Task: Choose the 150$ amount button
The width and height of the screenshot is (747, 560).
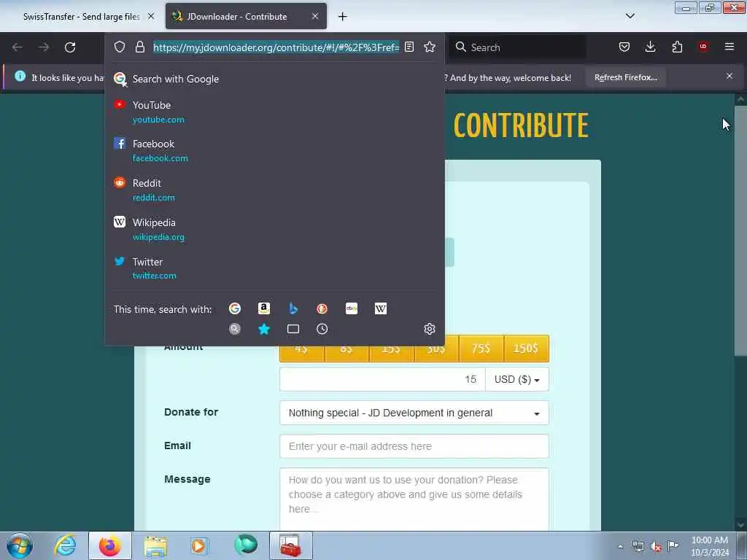Action: tap(526, 349)
